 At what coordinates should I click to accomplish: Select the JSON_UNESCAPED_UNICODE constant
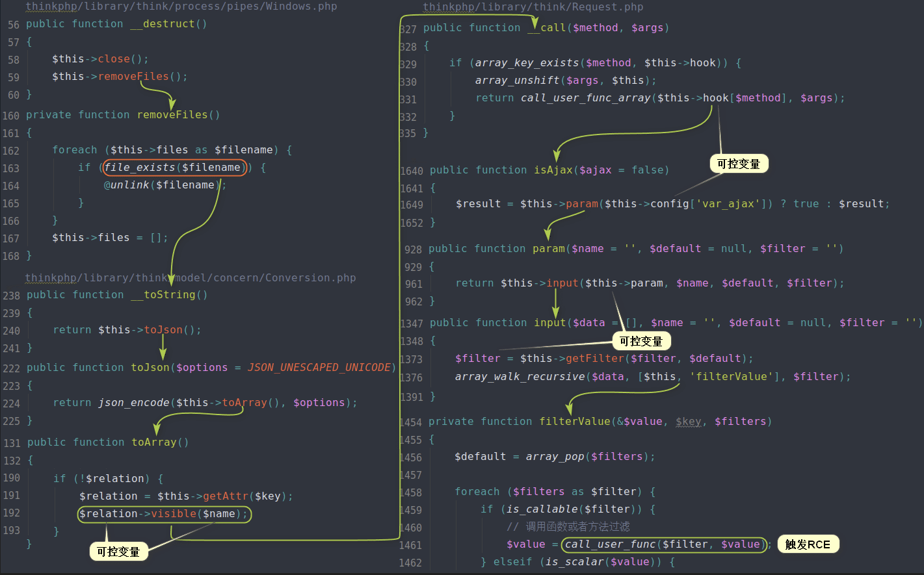319,368
